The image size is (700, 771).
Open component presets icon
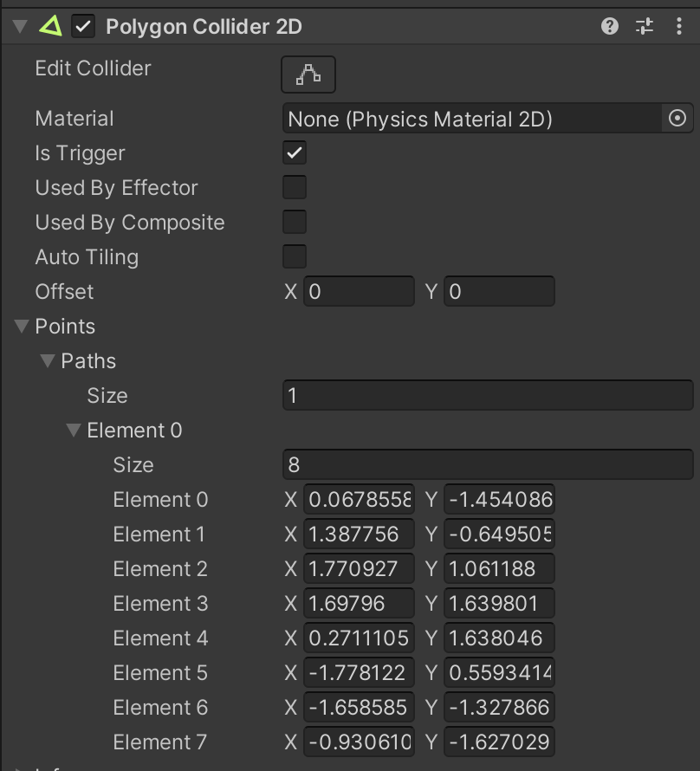645,26
